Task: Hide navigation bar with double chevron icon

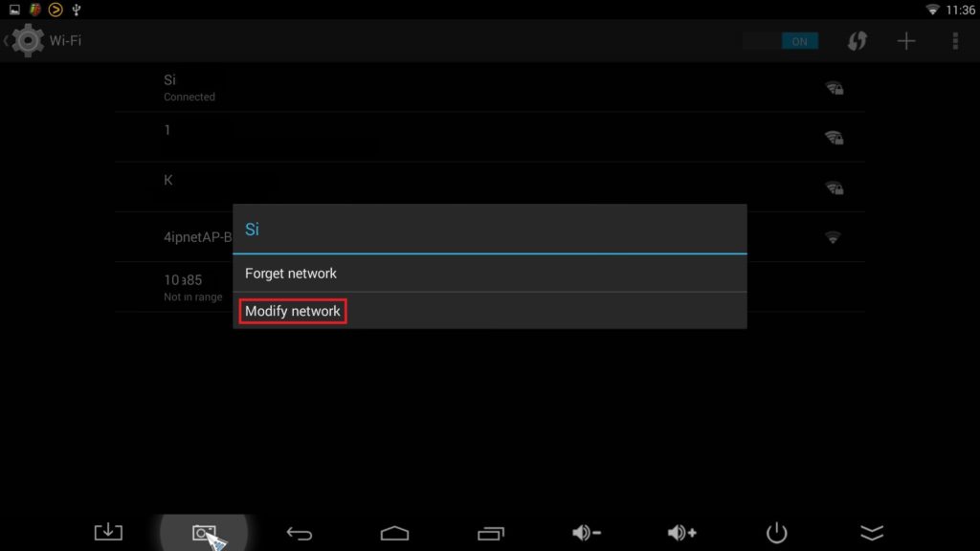Action: coord(872,533)
